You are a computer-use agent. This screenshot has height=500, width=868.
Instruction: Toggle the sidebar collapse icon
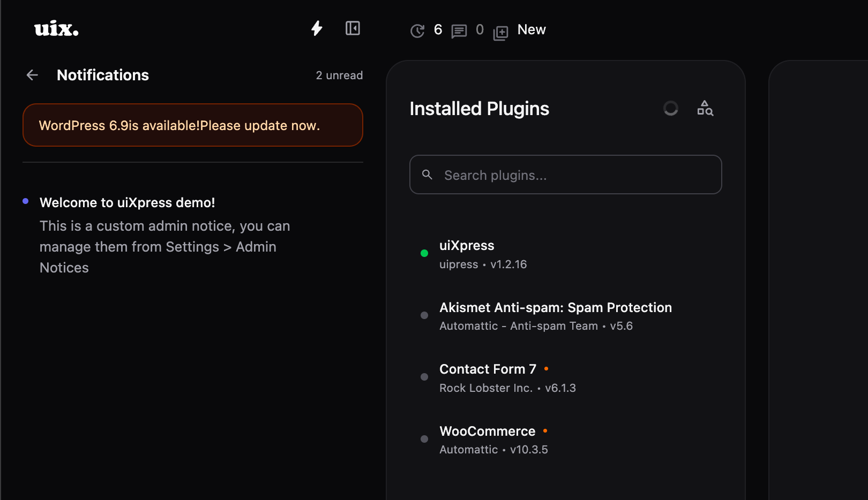point(353,28)
